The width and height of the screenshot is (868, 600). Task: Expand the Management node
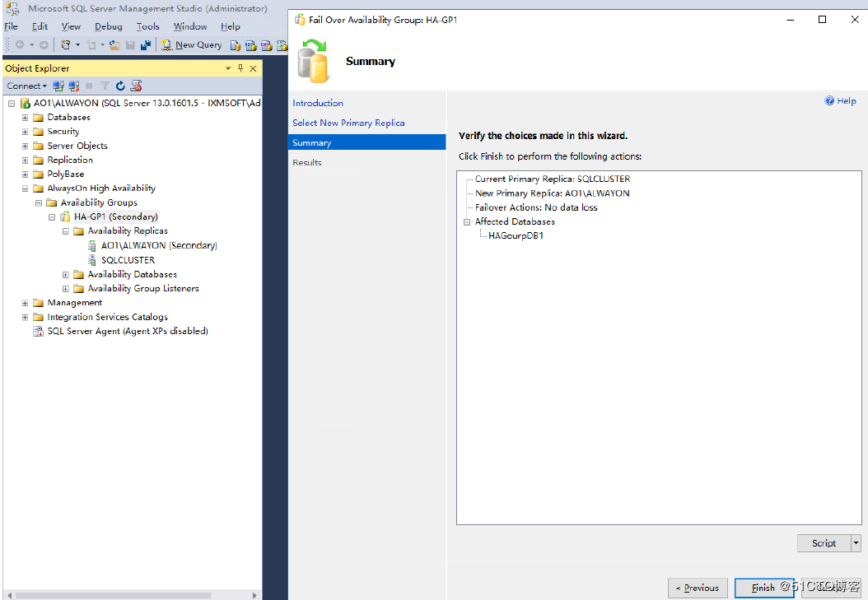click(25, 303)
